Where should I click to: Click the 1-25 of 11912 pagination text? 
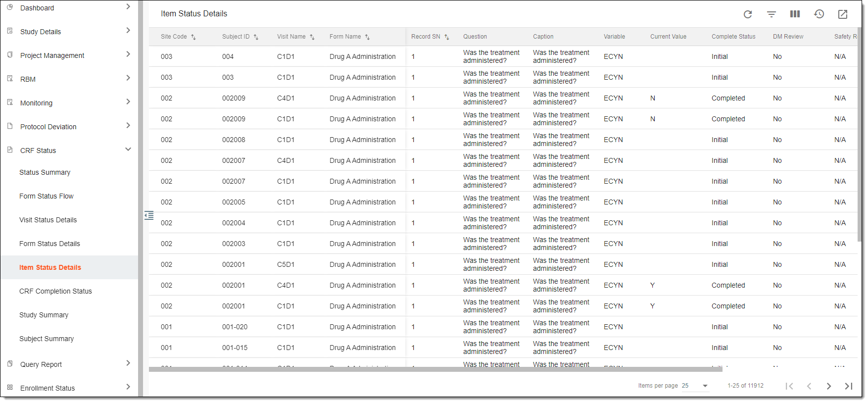(745, 386)
